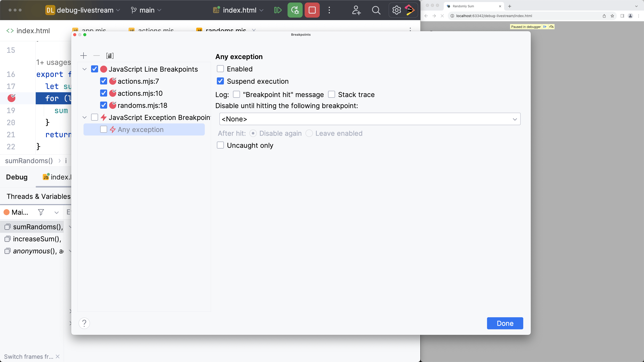644x362 pixels.
Task: Enable the 'Enabled' checkbox for Any exception
Action: point(220,69)
